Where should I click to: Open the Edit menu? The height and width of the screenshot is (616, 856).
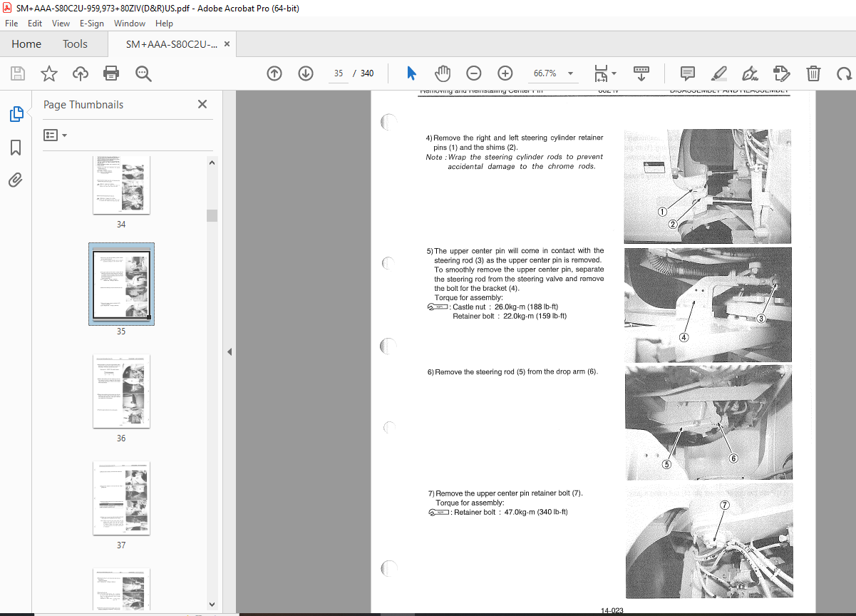coord(35,23)
